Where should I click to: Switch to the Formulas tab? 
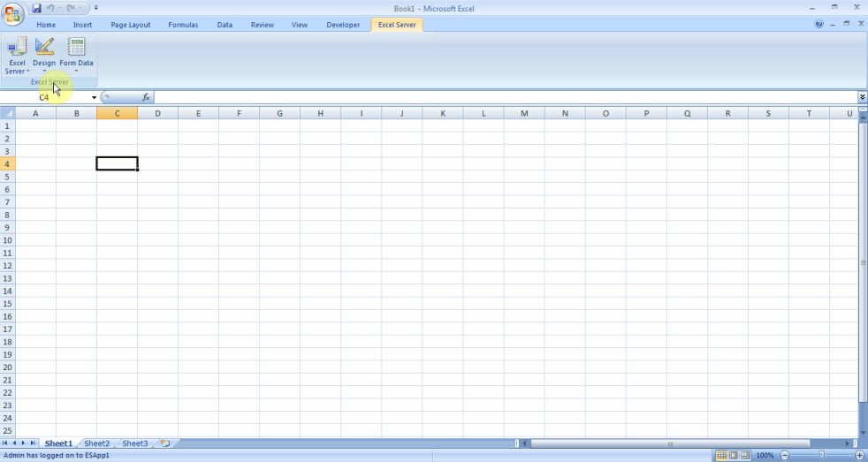[183, 25]
